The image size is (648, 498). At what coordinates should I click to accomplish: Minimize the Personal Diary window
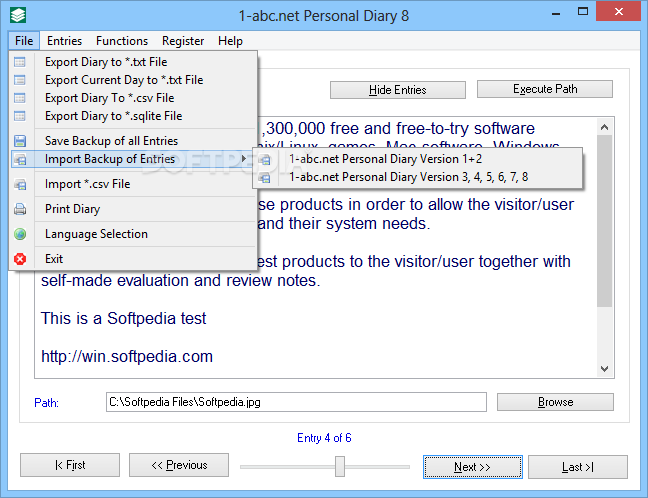click(556, 14)
